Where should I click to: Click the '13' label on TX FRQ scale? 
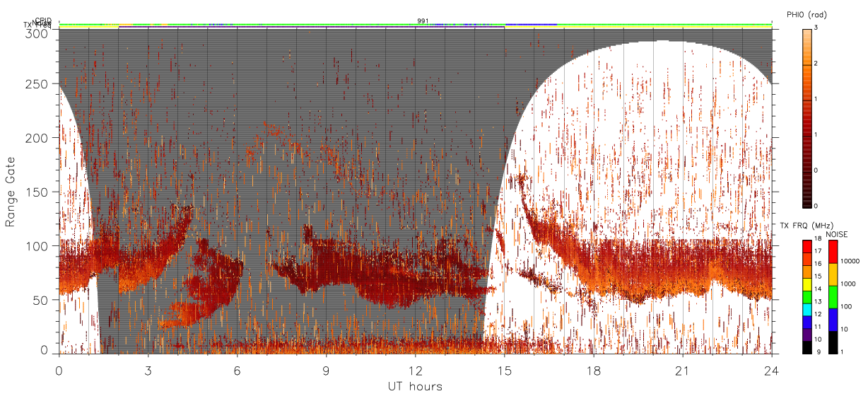click(x=818, y=302)
